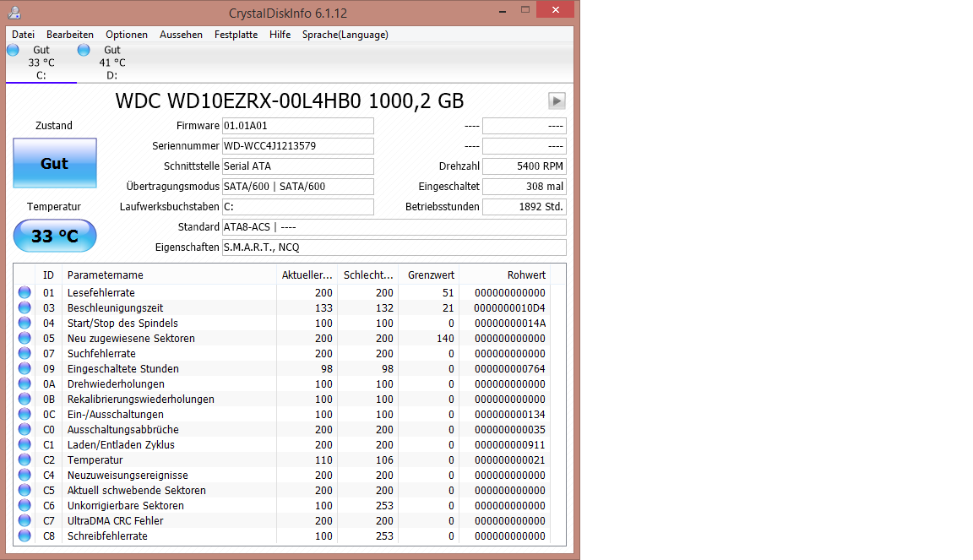Viewport: 973px width, 560px height.
Task: Click status orb for UltraDMA CRC Fehler
Action: [24, 521]
